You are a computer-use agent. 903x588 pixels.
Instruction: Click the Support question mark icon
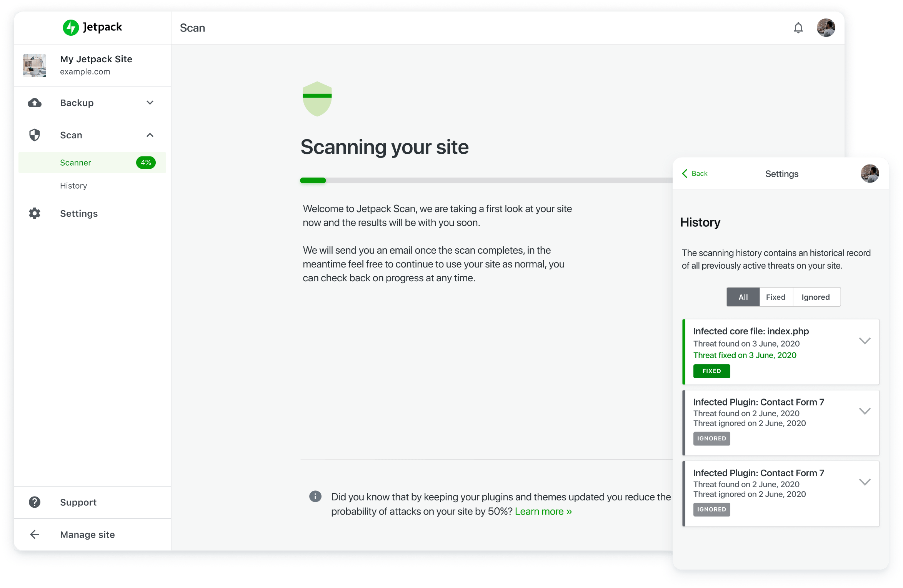(35, 502)
